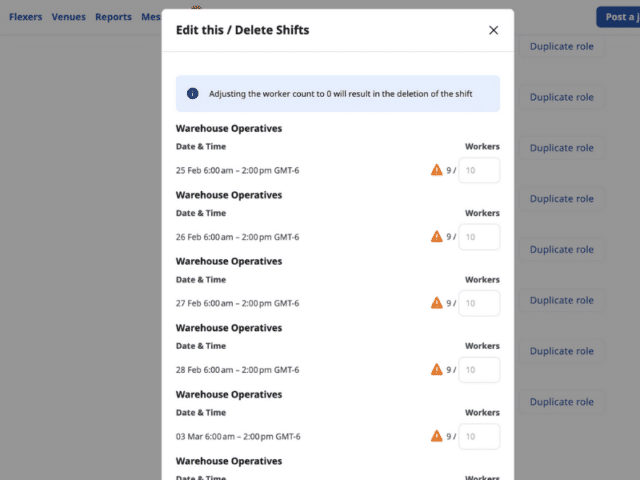
Task: Click the info icon in the blue banner
Action: click(193, 93)
